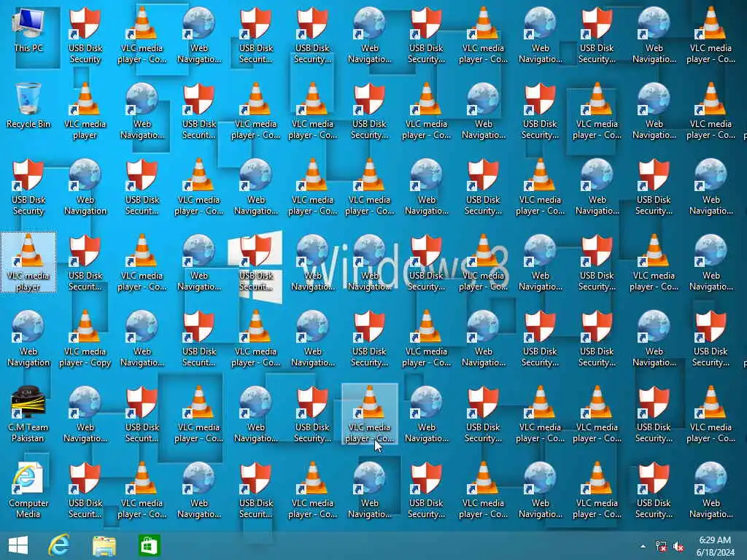Image resolution: width=747 pixels, height=560 pixels.
Task: Select USB Disk Security shortcut beside This PC
Action: (x=85, y=35)
